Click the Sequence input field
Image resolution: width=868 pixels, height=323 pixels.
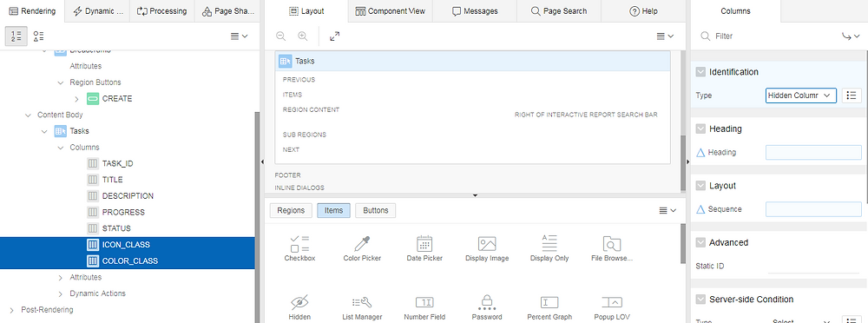[x=813, y=209]
